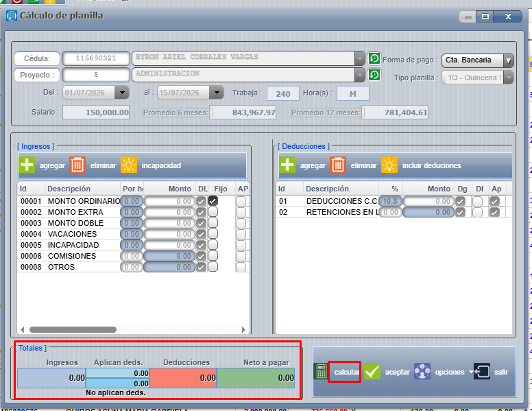532x411 pixels.
Task: Click the green plus agregar icon in Deducciones
Action: coord(287,165)
